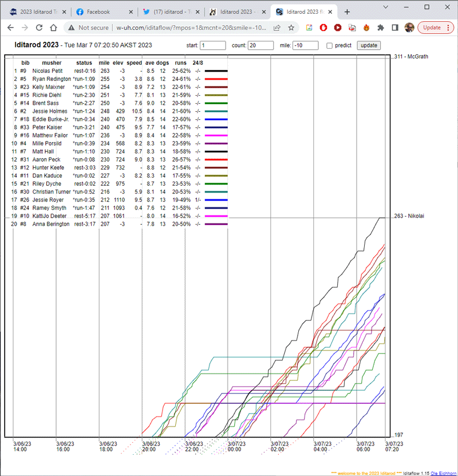Viewport: 458px width, 476px height.
Task: Click Brent Sass's green line swatch
Action: [x=216, y=103]
